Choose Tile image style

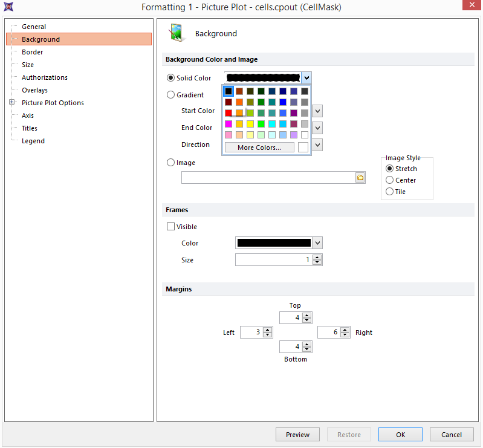389,191
